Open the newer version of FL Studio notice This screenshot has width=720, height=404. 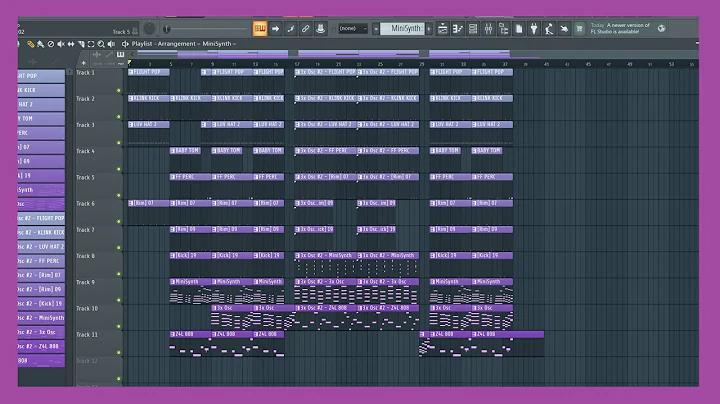(x=620, y=28)
